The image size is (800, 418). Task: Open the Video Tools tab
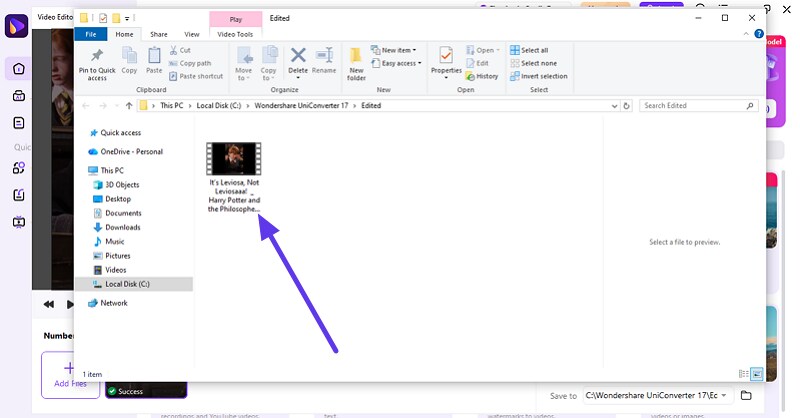[x=235, y=34]
